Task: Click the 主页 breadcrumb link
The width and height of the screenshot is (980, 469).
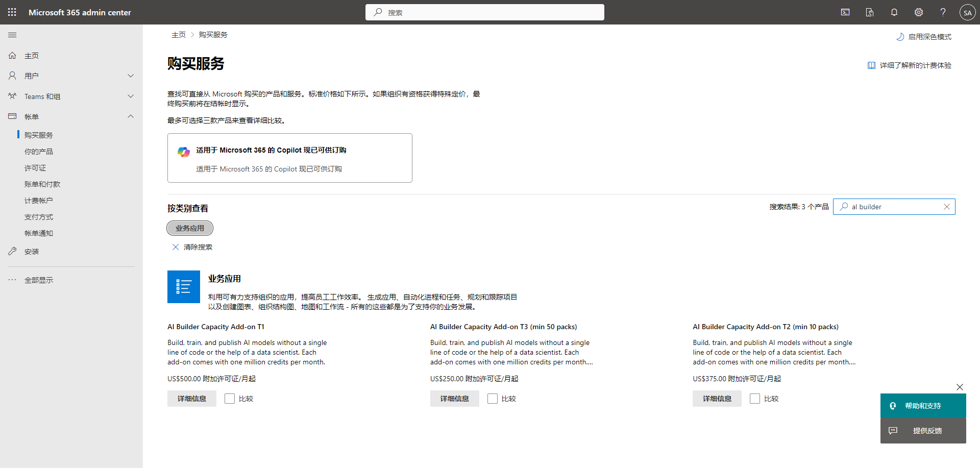Action: (179, 35)
